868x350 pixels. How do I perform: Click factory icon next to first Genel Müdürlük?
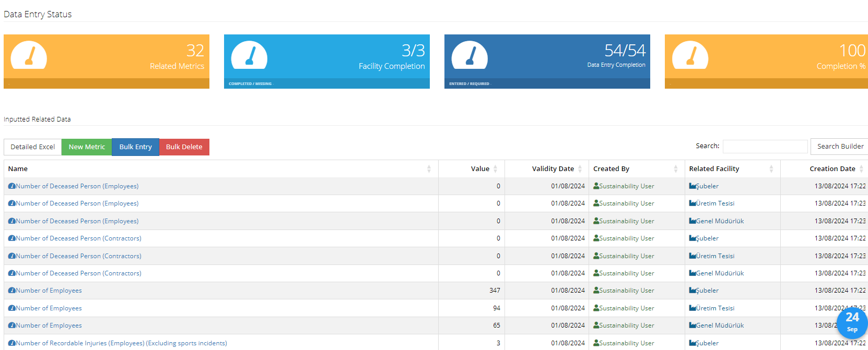[x=693, y=221]
